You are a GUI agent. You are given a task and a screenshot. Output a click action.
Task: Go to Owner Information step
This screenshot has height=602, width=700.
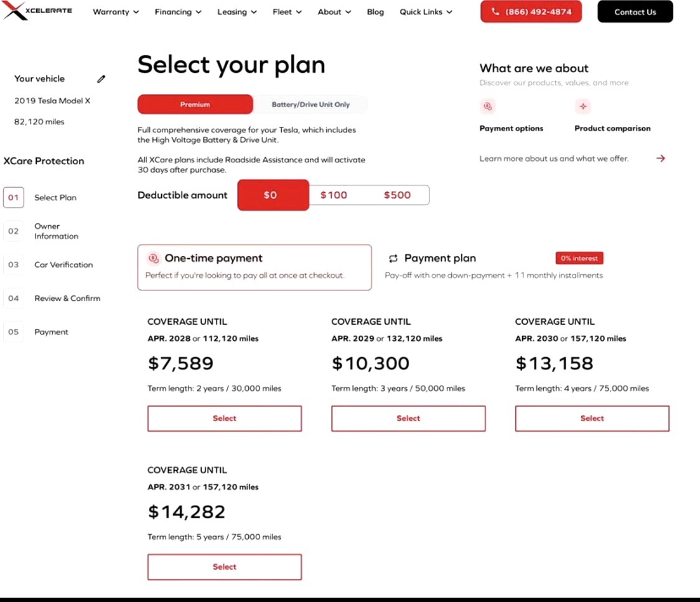pyautogui.click(x=56, y=231)
